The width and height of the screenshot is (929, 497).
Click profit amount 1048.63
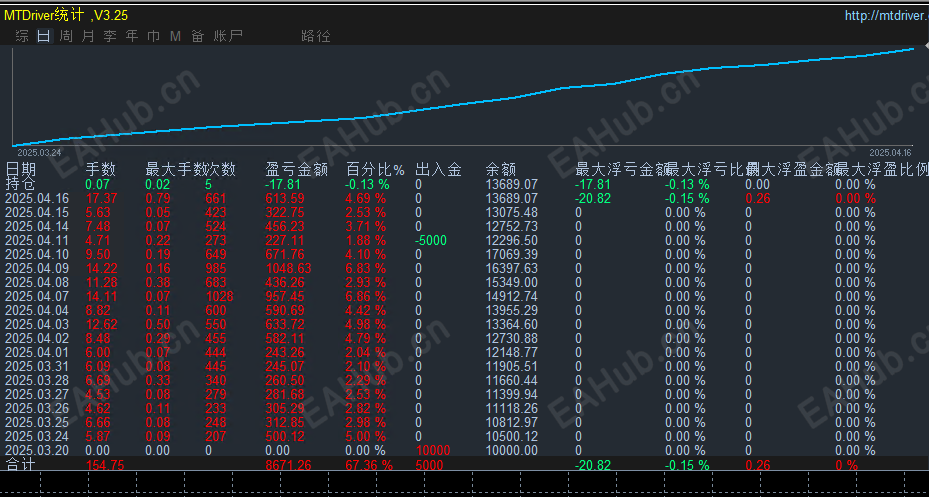click(290, 268)
